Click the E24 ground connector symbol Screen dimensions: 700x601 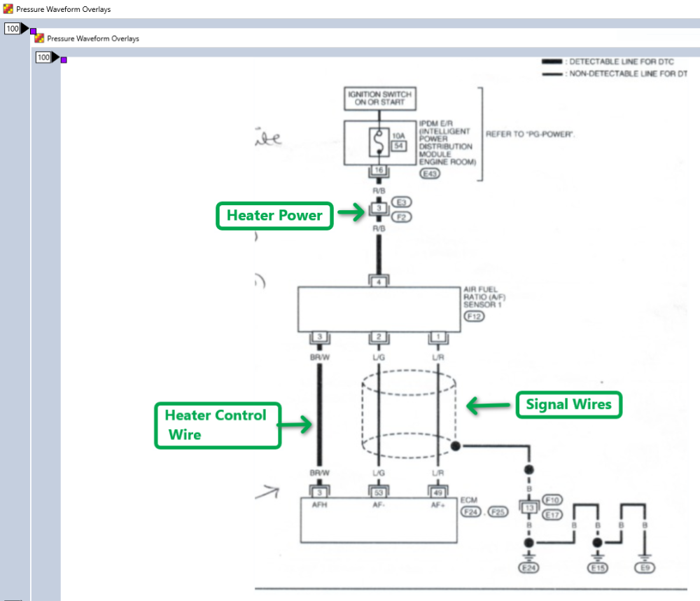(528, 568)
